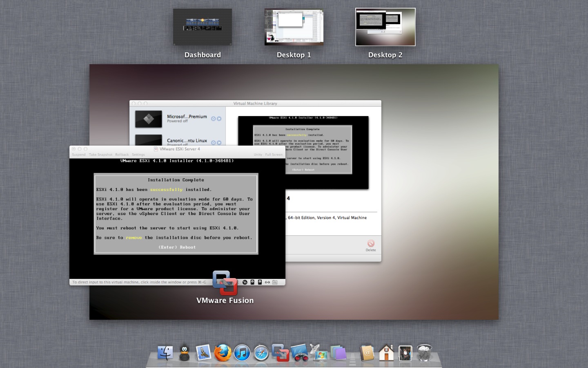Open Apple Remote Desktop binoculars icon in Dock
This screenshot has height=368, width=588.
[x=300, y=353]
